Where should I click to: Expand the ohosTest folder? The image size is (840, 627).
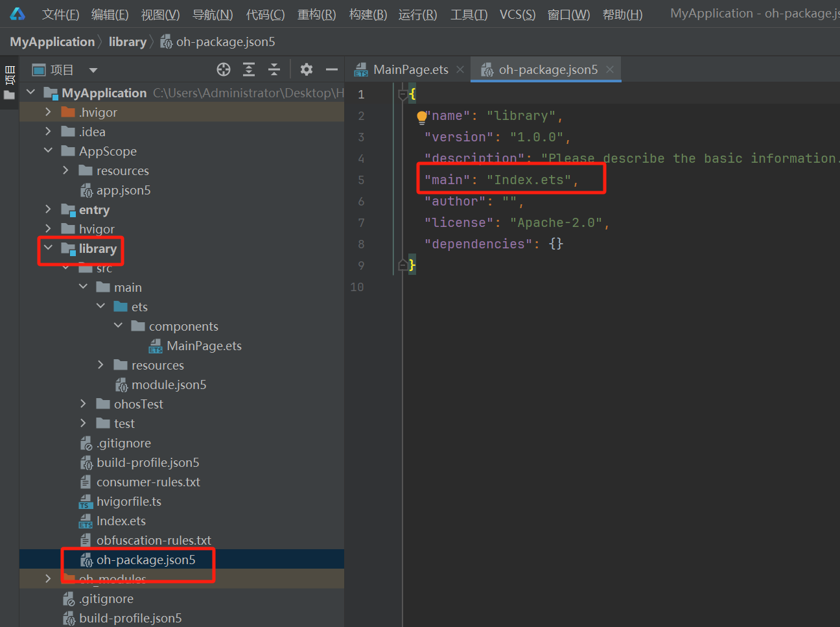click(83, 403)
